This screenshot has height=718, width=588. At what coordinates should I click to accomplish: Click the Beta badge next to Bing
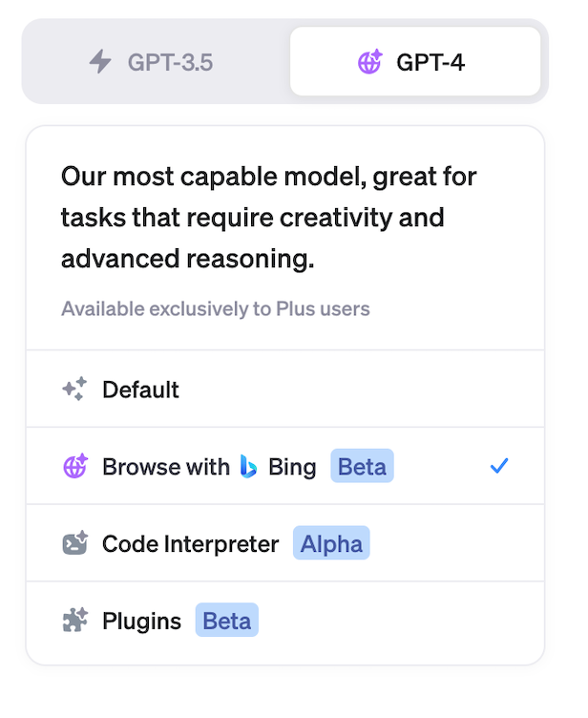362,467
